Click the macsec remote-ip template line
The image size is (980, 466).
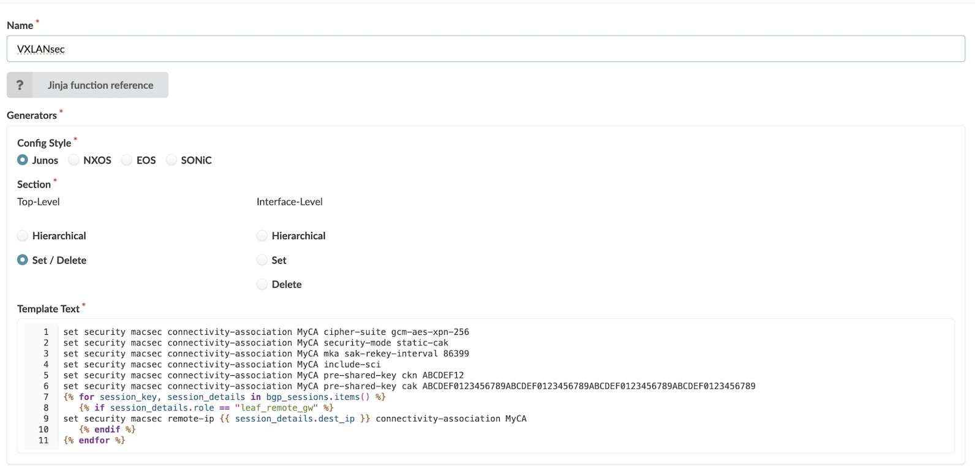[x=295, y=419]
